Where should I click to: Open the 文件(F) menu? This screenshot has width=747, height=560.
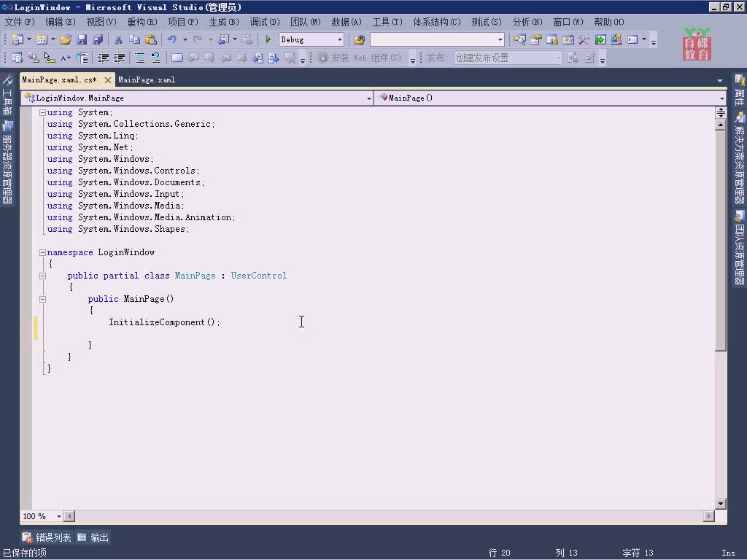20,22
